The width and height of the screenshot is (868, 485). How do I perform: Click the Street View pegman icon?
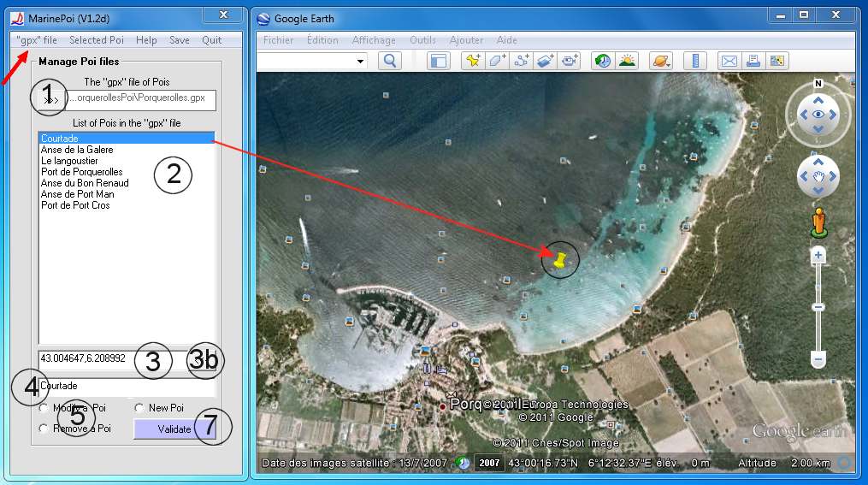click(818, 222)
